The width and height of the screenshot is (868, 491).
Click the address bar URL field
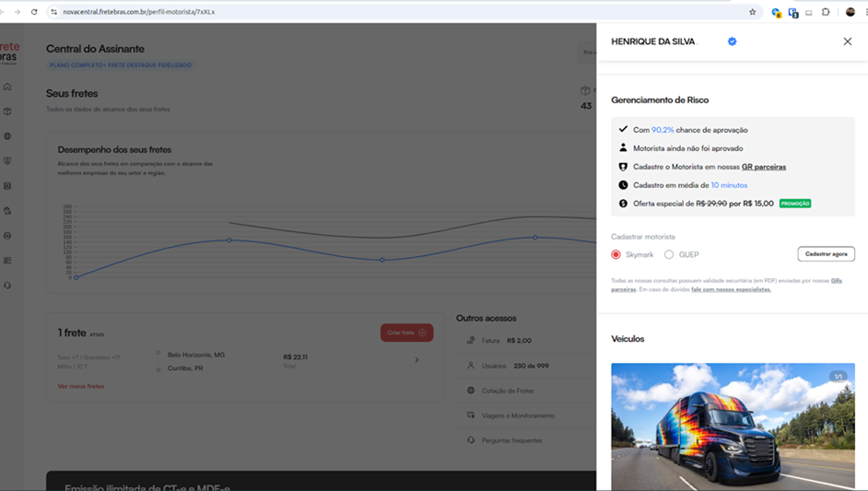(x=369, y=12)
